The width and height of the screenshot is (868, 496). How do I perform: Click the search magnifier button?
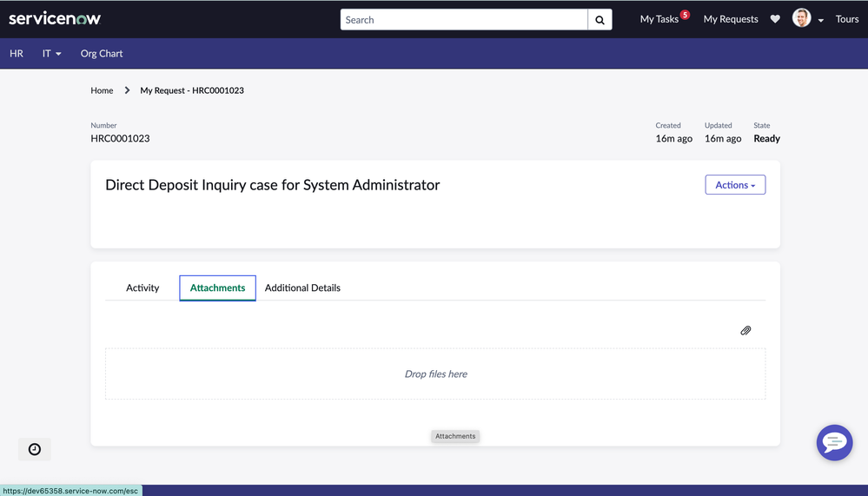click(x=600, y=20)
